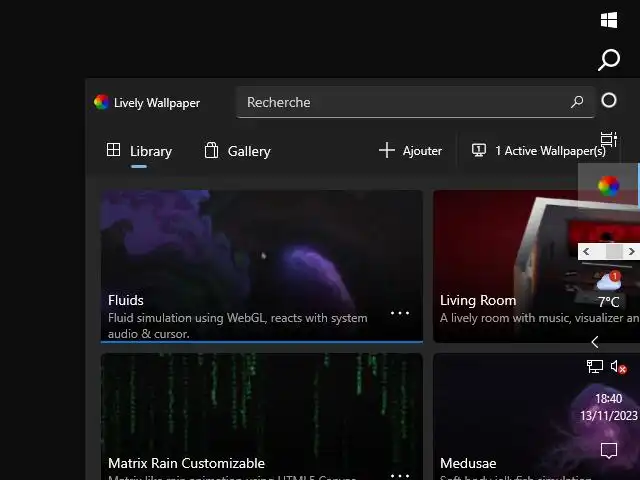
Task: Click the scrollbar left arrow
Action: pyautogui.click(x=586, y=251)
